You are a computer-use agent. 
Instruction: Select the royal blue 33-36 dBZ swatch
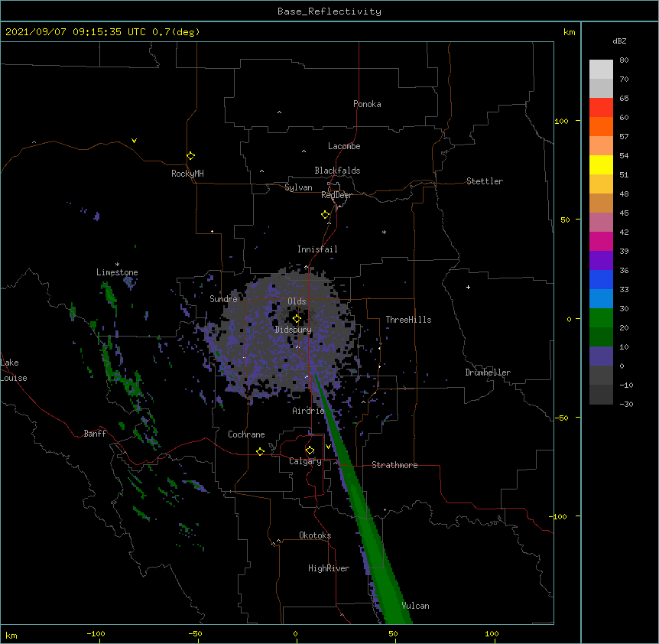click(x=601, y=279)
